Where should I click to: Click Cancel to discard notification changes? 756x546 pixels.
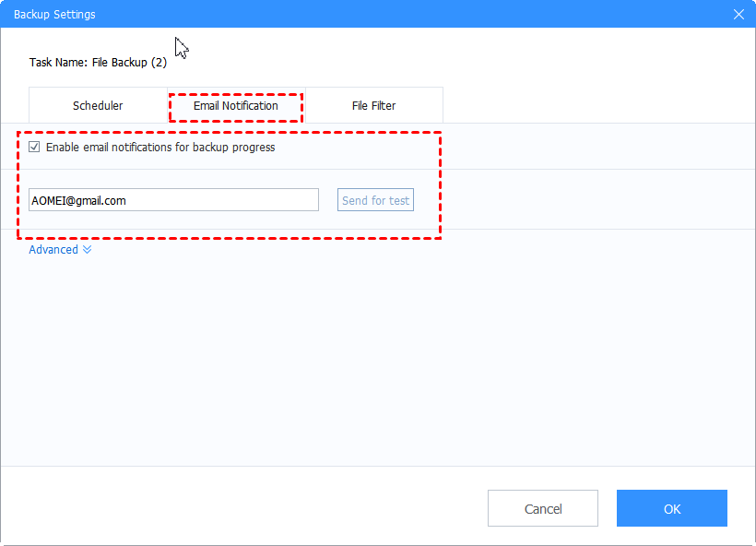(x=542, y=508)
